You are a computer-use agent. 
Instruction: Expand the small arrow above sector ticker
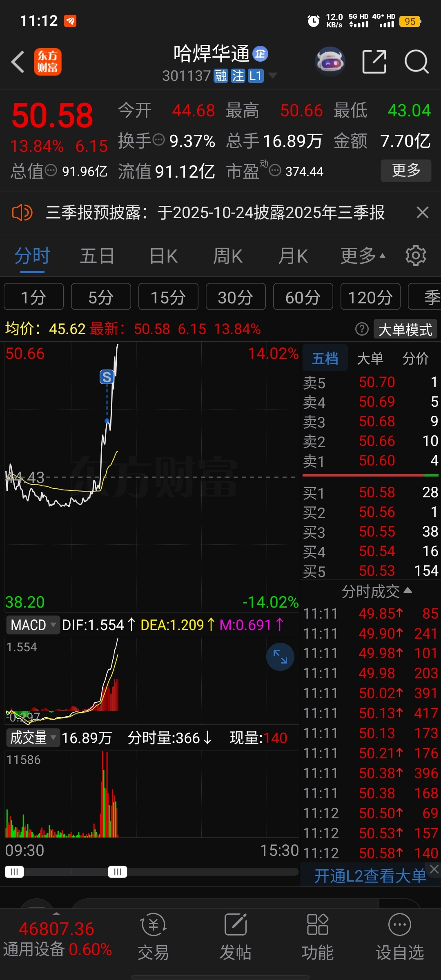[x=56, y=913]
